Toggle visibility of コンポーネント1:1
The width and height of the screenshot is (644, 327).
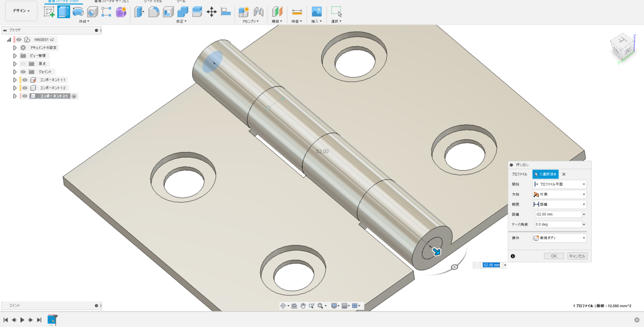25,79
